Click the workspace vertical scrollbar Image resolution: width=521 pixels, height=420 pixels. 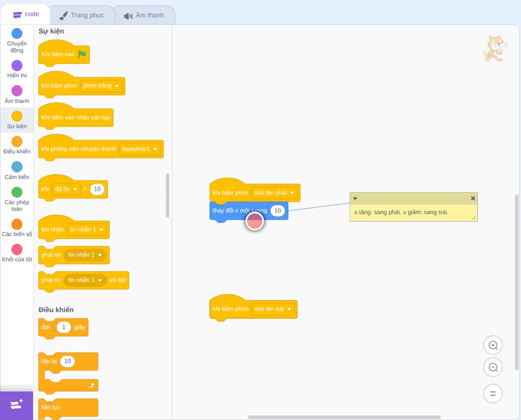516,282
